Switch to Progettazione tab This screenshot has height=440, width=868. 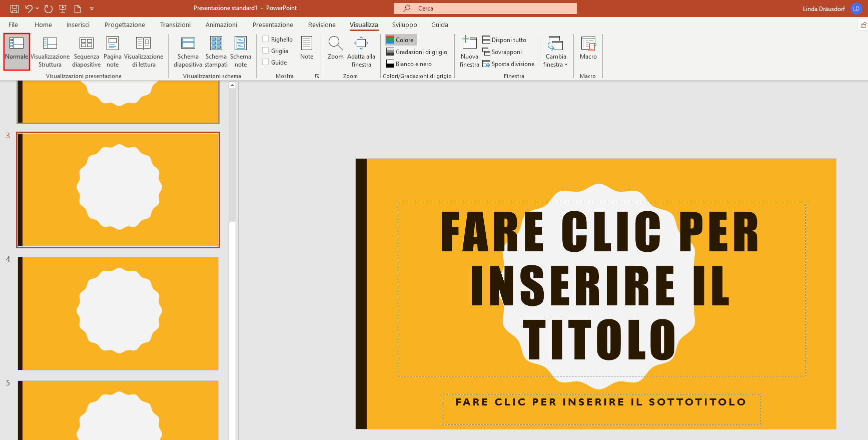pos(125,25)
